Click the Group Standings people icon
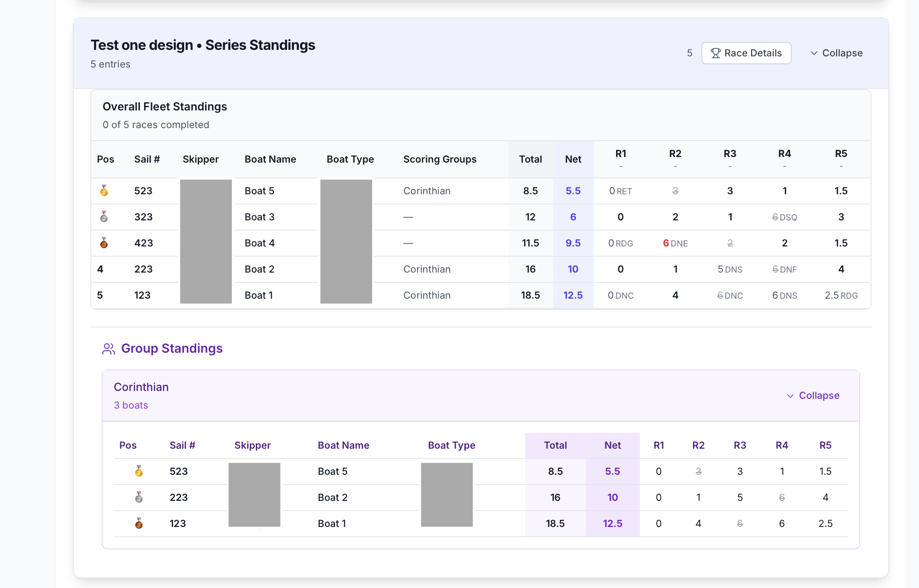 click(109, 349)
